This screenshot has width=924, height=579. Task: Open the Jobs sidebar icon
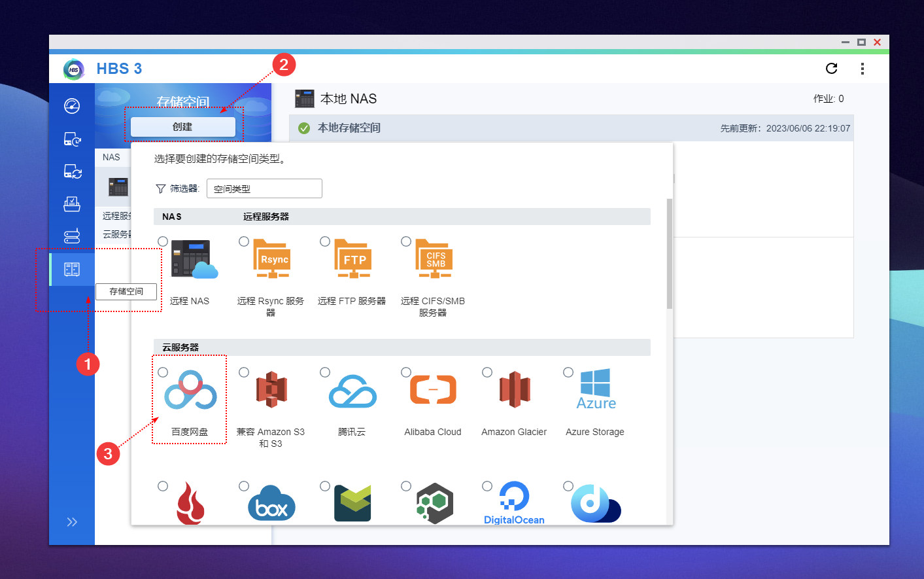click(72, 204)
